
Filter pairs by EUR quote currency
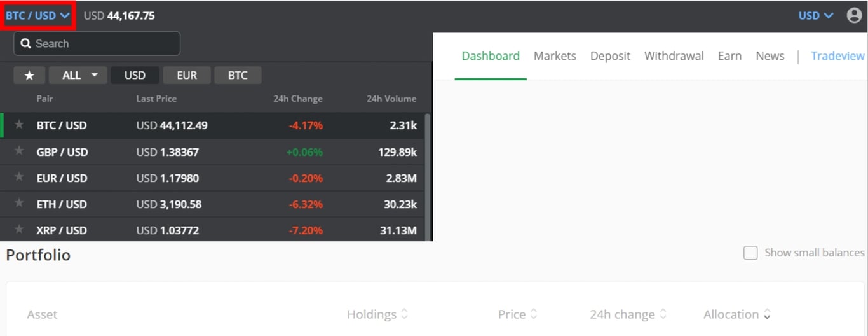click(x=187, y=75)
